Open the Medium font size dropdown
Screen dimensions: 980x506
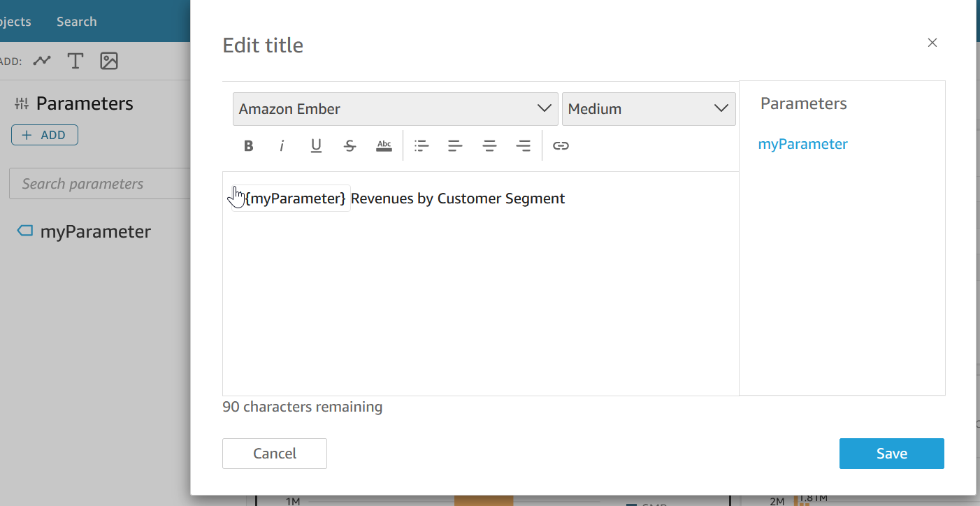(x=648, y=109)
